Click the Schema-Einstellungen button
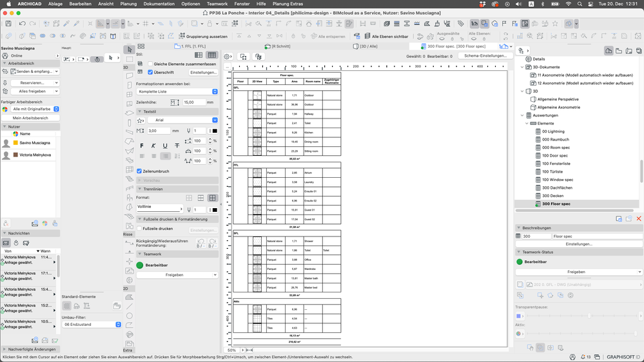This screenshot has width=644, height=362. pos(485,56)
